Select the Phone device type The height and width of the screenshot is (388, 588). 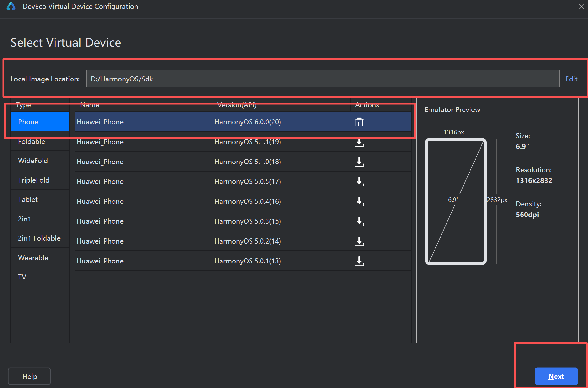40,122
